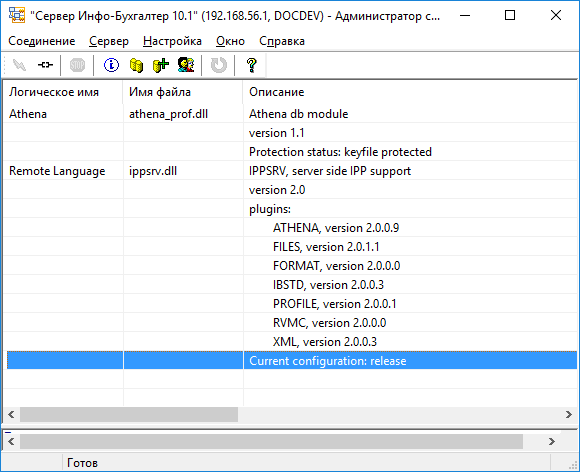
Task: Open the users icon in toolbar
Action: tap(186, 65)
